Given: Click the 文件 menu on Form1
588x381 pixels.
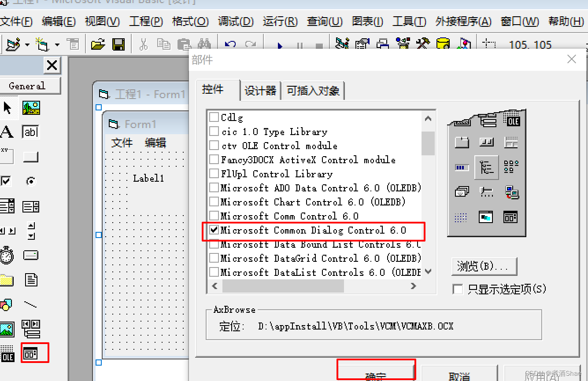Looking at the screenshot, I should pos(122,143).
